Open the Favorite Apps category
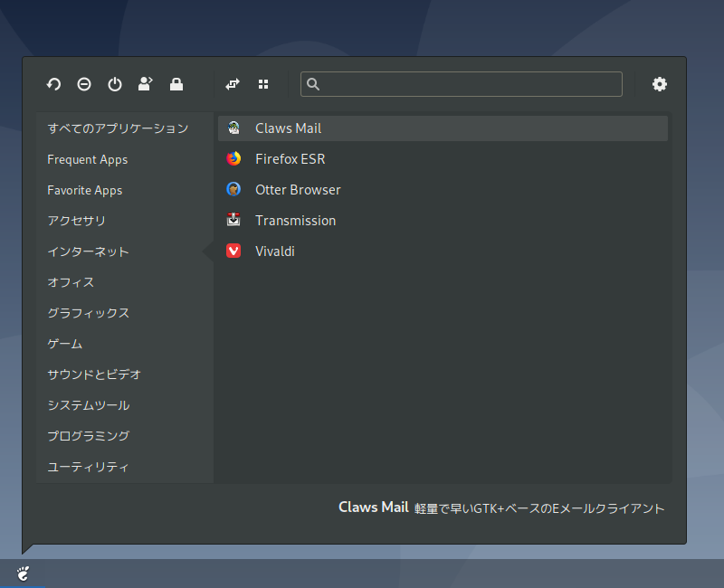 pos(84,190)
